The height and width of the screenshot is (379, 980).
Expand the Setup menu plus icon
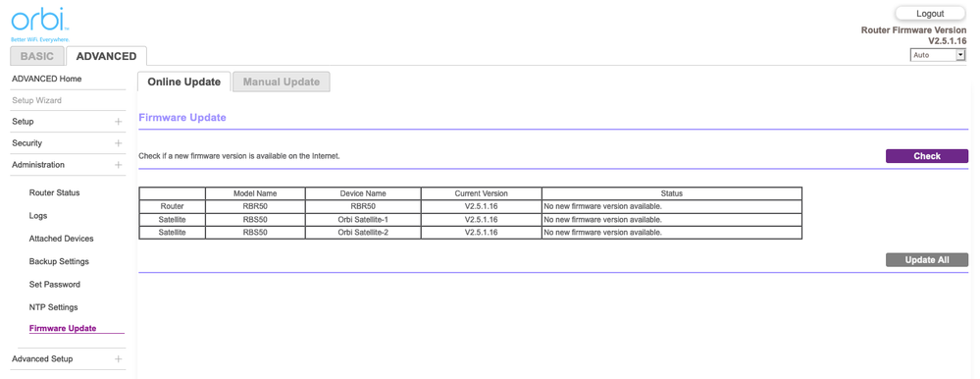click(x=118, y=122)
